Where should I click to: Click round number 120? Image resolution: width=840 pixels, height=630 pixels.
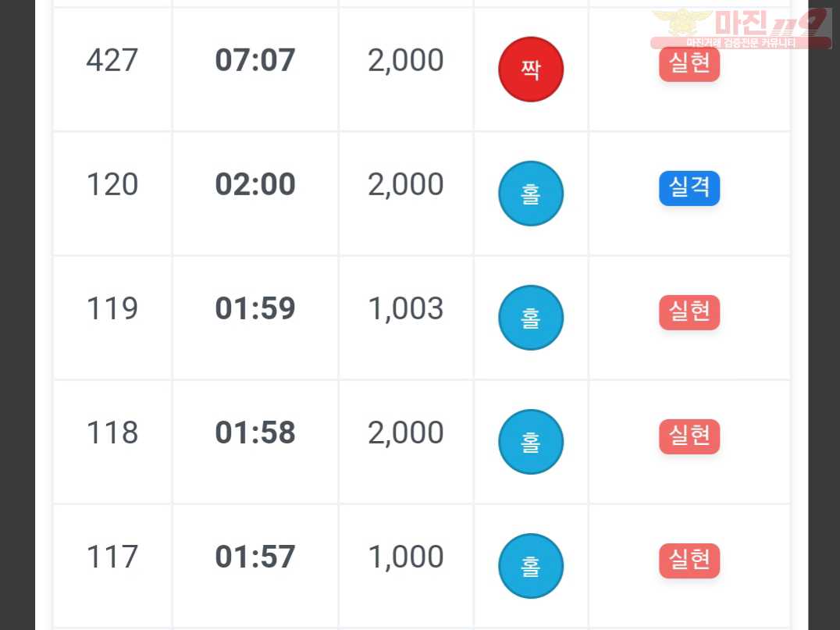coord(112,184)
